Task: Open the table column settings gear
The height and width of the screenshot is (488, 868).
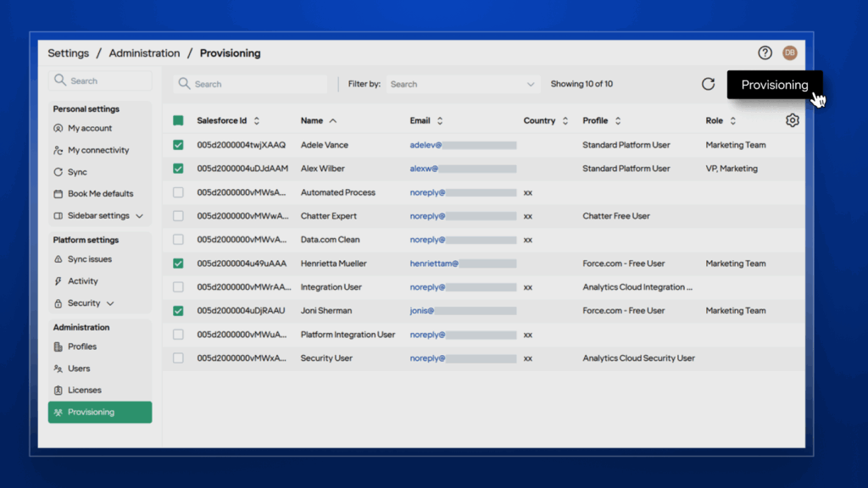Action: coord(792,120)
